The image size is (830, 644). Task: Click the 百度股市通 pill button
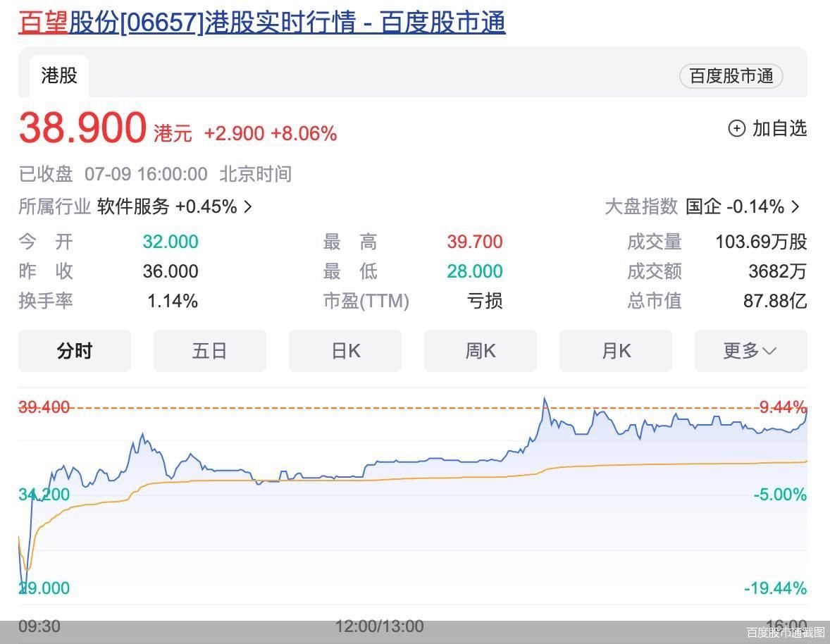coord(731,76)
